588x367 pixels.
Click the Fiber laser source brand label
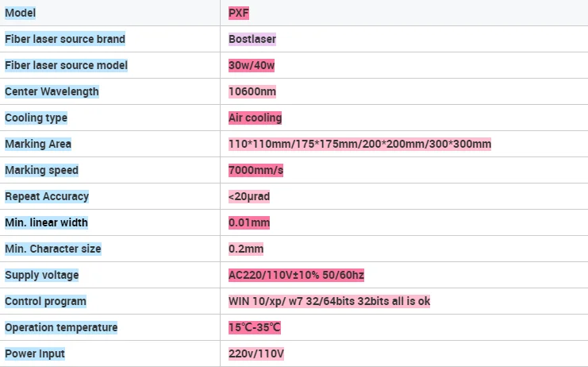[65, 39]
